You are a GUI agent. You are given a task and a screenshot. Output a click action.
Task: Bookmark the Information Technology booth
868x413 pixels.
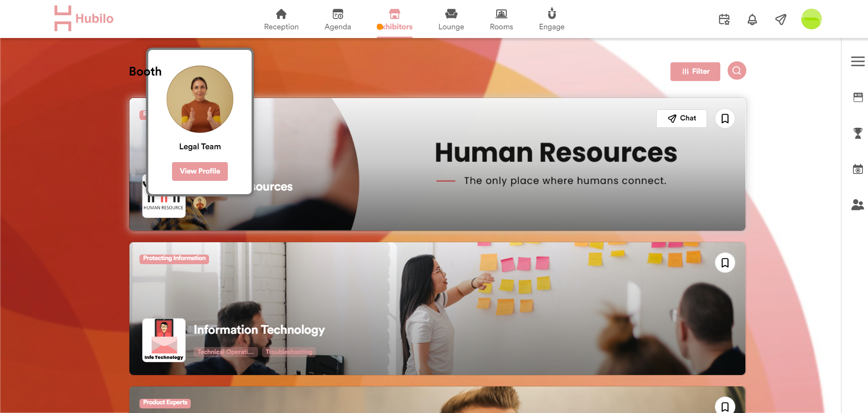click(725, 263)
